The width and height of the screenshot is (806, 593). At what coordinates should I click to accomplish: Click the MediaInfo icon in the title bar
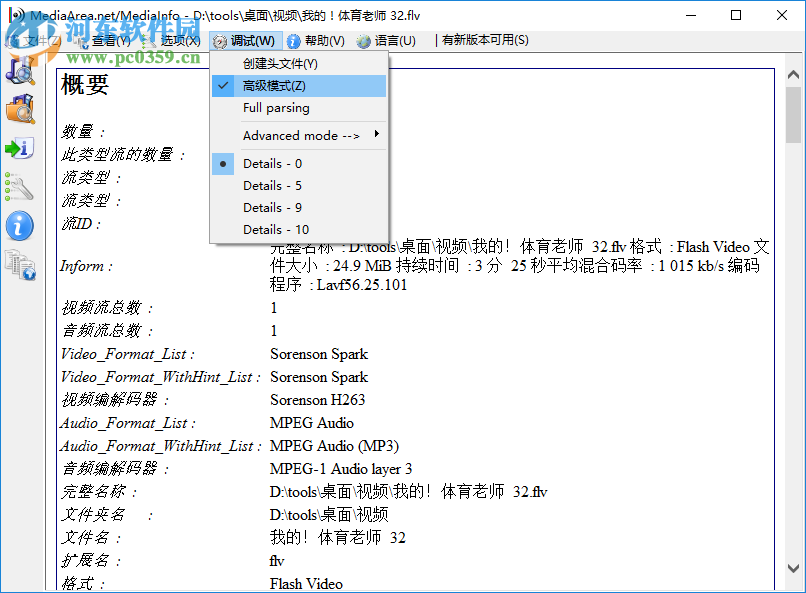[14, 15]
